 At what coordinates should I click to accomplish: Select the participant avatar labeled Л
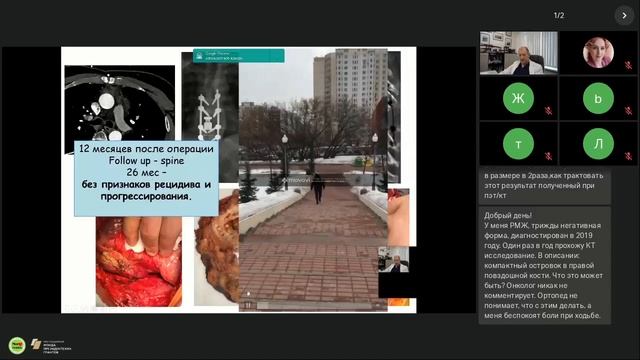pos(598,144)
